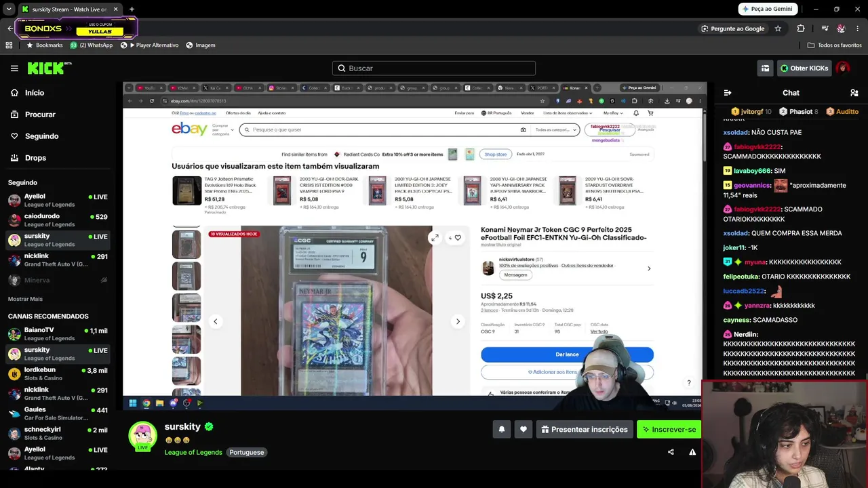This screenshot has height=488, width=868.
Task: Open the Imagem bookmark
Action: pyautogui.click(x=200, y=45)
